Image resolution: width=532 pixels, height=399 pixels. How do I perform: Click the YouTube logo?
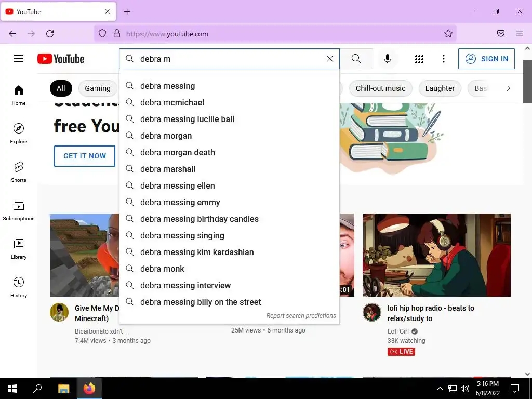coord(61,59)
